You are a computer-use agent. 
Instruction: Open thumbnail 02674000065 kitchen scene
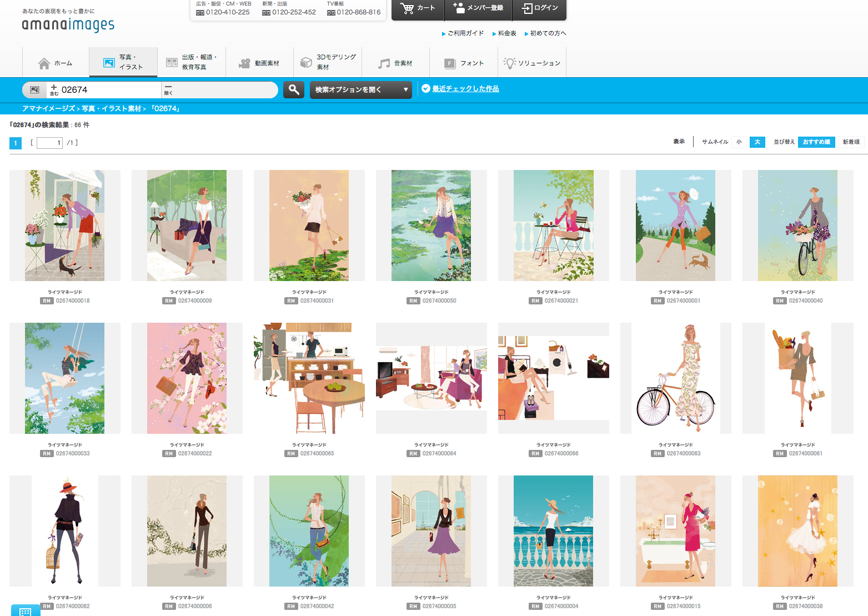(309, 378)
